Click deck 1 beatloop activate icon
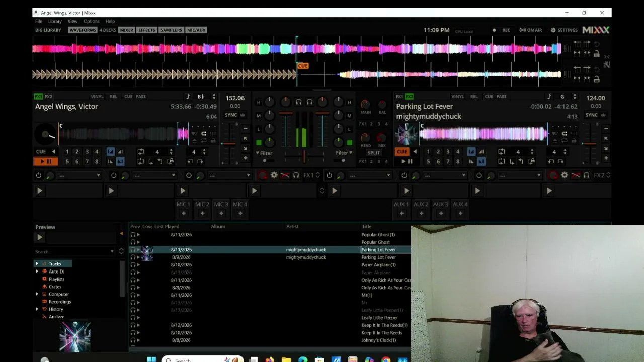Screen dimensions: 644x362 141,151
